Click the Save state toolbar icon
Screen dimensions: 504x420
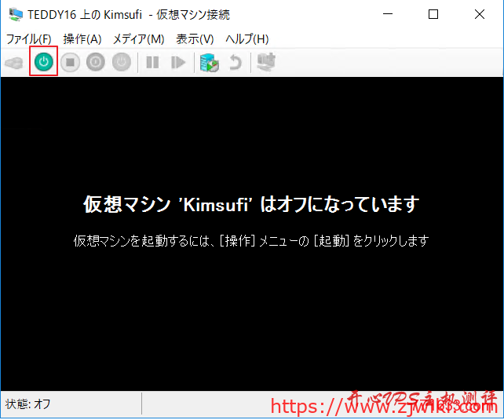(x=122, y=62)
